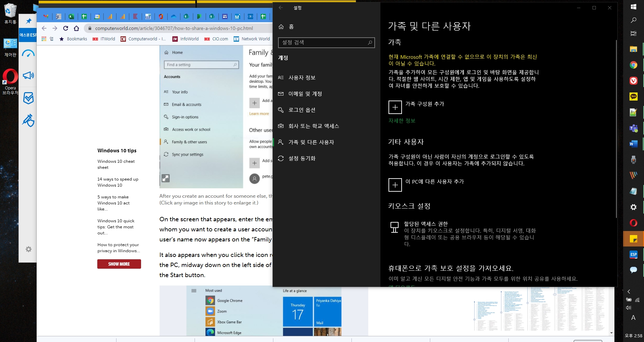Go to Home (홈) in Settings
644x342 pixels.
coord(286,27)
